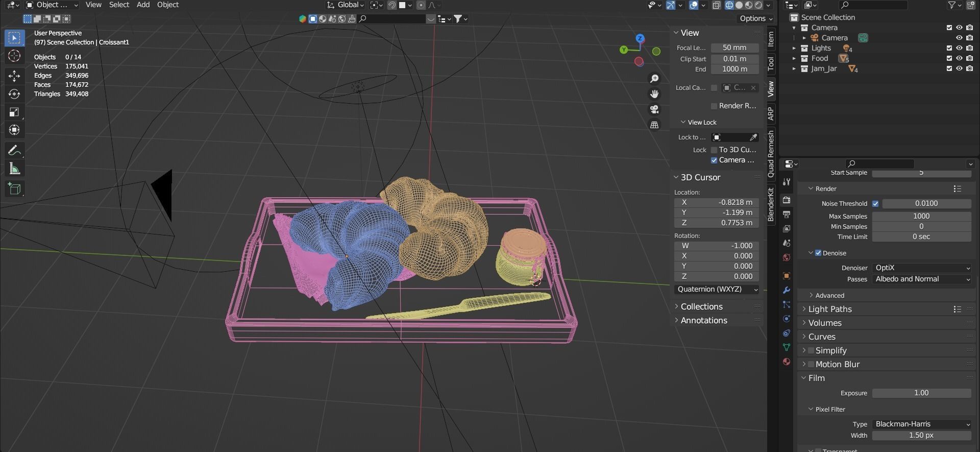Image resolution: width=980 pixels, height=452 pixels.
Task: Open the Output properties printer icon
Action: 787,214
